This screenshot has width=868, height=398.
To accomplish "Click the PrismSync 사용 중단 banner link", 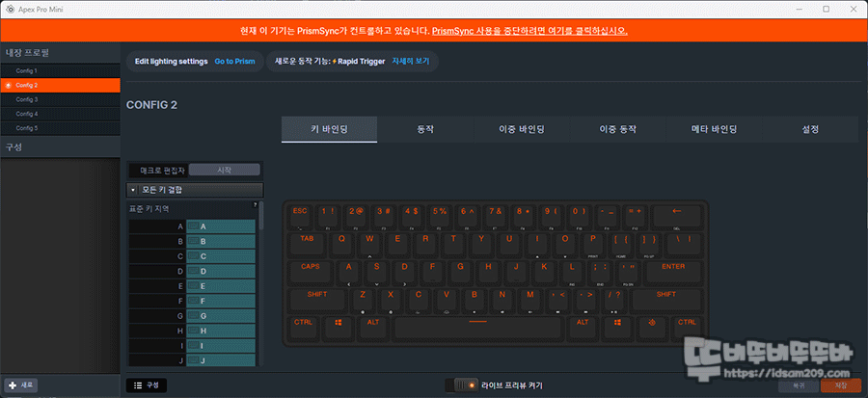I will coord(529,31).
